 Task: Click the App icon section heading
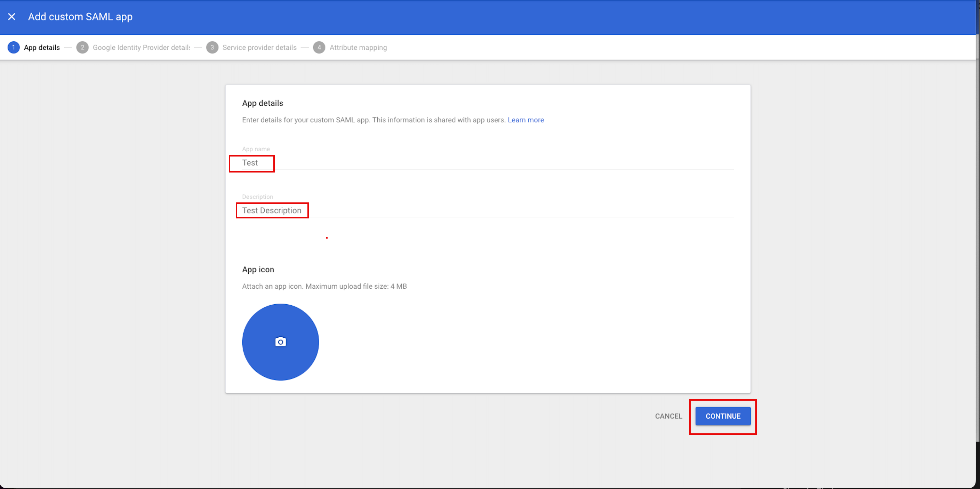tap(258, 270)
